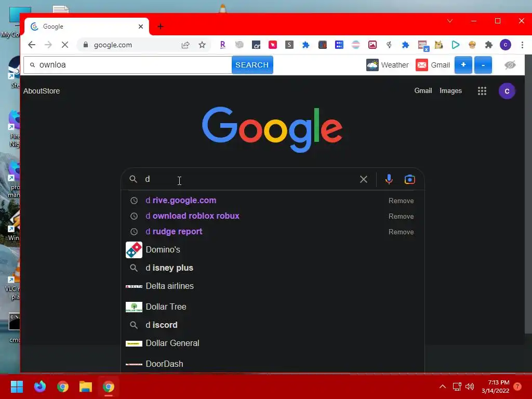Click the blue minus button
The image size is (532, 399).
(x=483, y=65)
